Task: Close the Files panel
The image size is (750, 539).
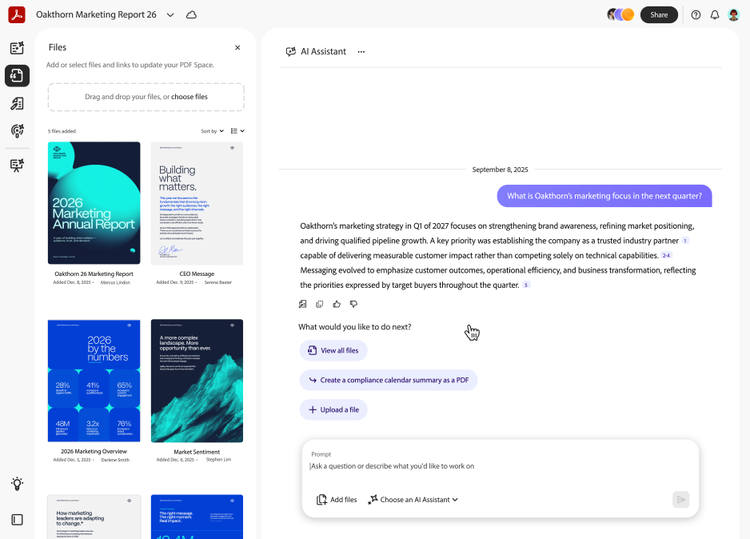Action: pyautogui.click(x=237, y=47)
